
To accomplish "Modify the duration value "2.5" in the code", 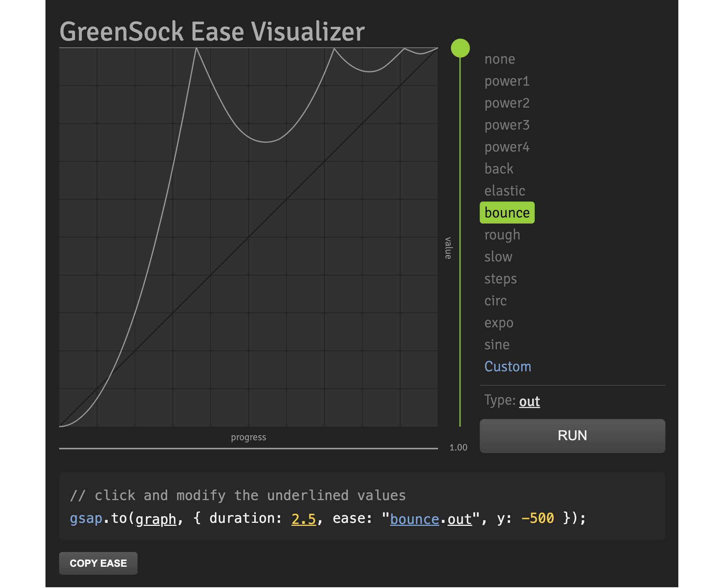I will tap(303, 518).
